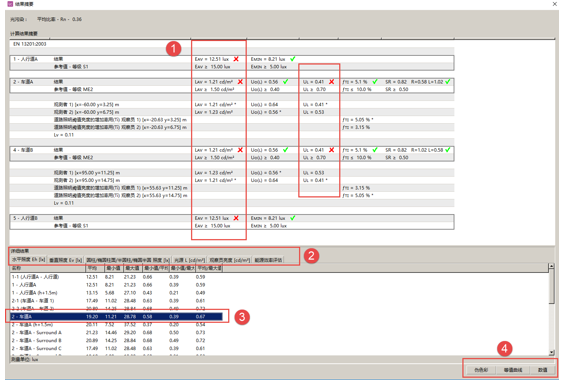
Task: Click the 等值曲线 isolines button
Action: pyautogui.click(x=513, y=370)
